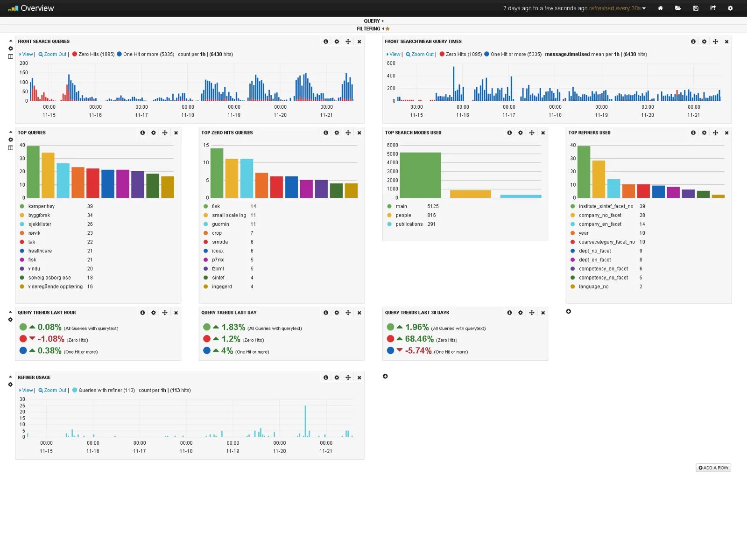Open first row settings gear on left edge

coord(11,49)
